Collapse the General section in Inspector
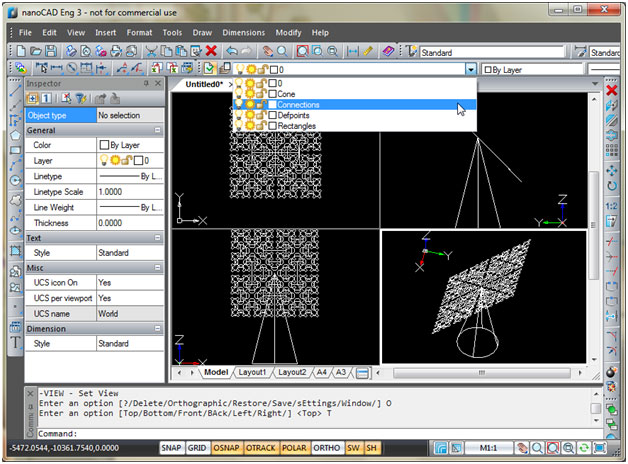 tap(157, 130)
